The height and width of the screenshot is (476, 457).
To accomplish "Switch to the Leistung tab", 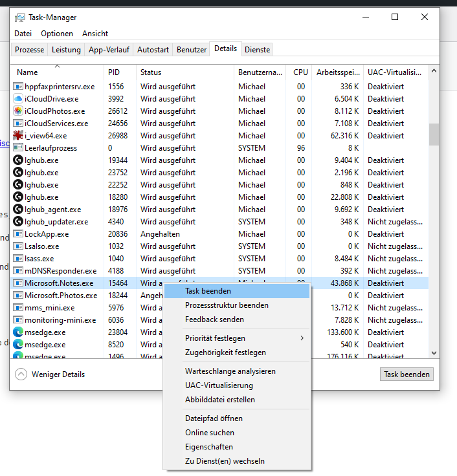I will (66, 50).
